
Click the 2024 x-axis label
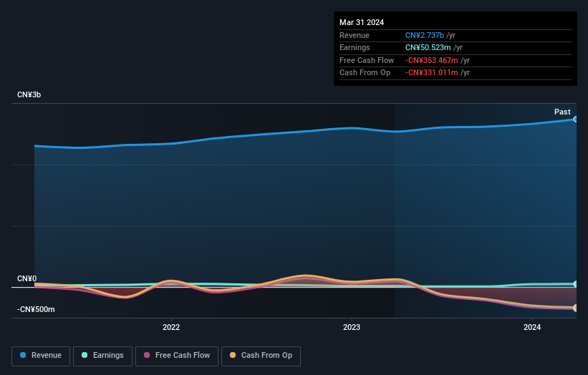point(532,328)
